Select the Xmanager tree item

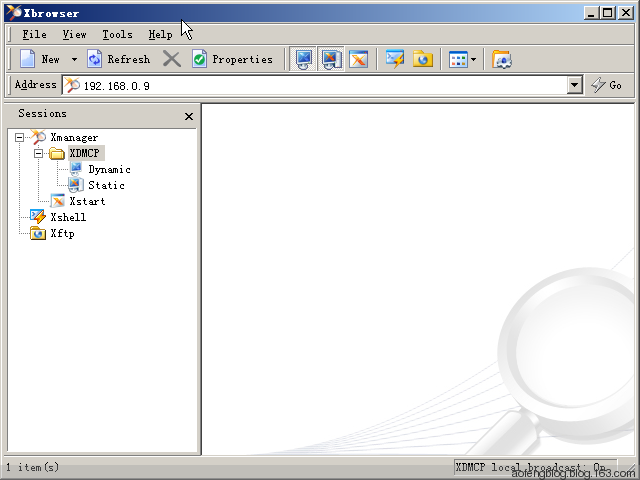pos(74,138)
